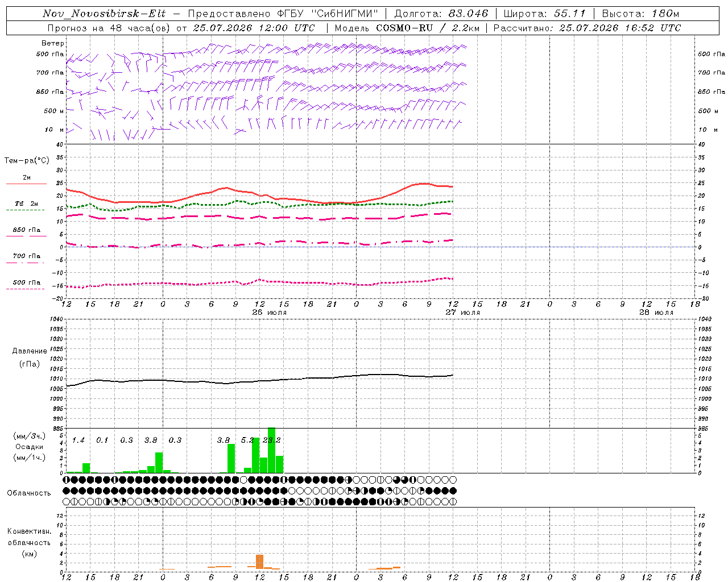Click the station title Nov_Novosibirsk-Elt
This screenshot has height=582, width=728.
(104, 14)
